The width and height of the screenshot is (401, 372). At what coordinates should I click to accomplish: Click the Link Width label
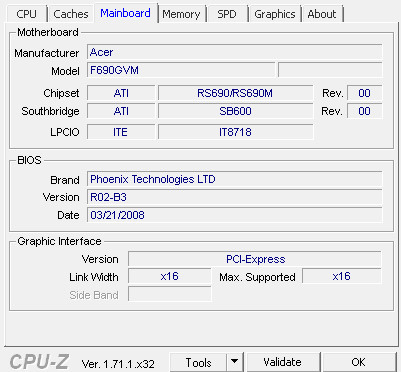click(x=94, y=277)
